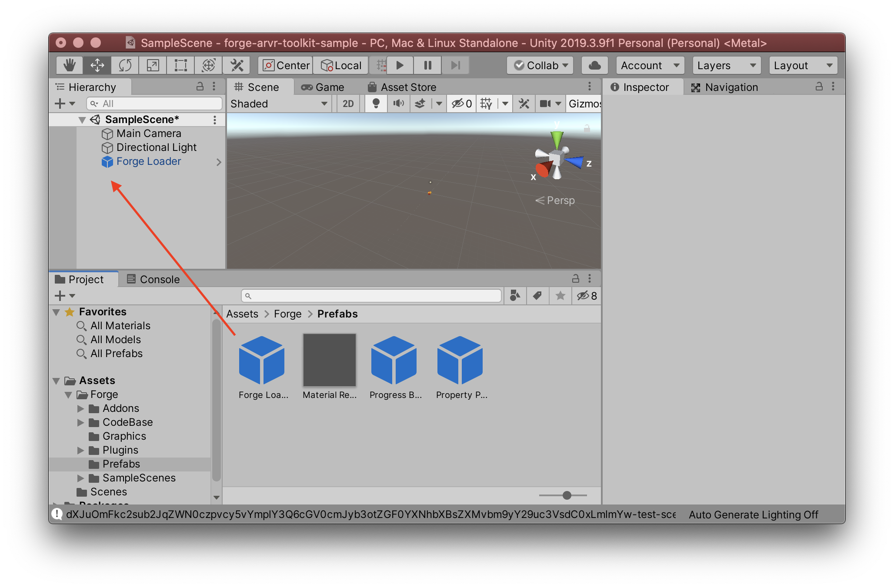Search assets by type
Screen dimensions: 894x588
click(515, 296)
